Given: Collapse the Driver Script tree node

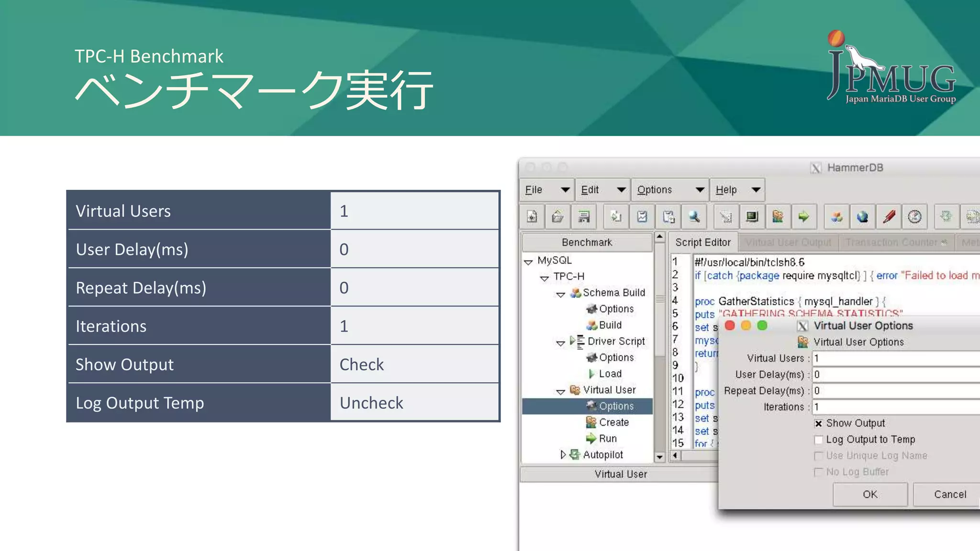Looking at the screenshot, I should (561, 343).
